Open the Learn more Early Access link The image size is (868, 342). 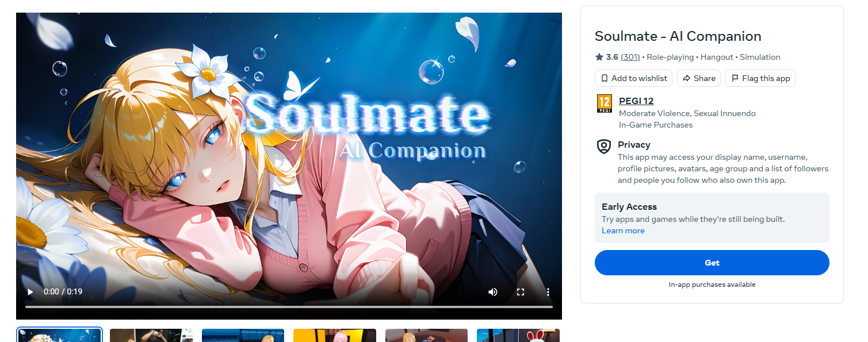(623, 230)
